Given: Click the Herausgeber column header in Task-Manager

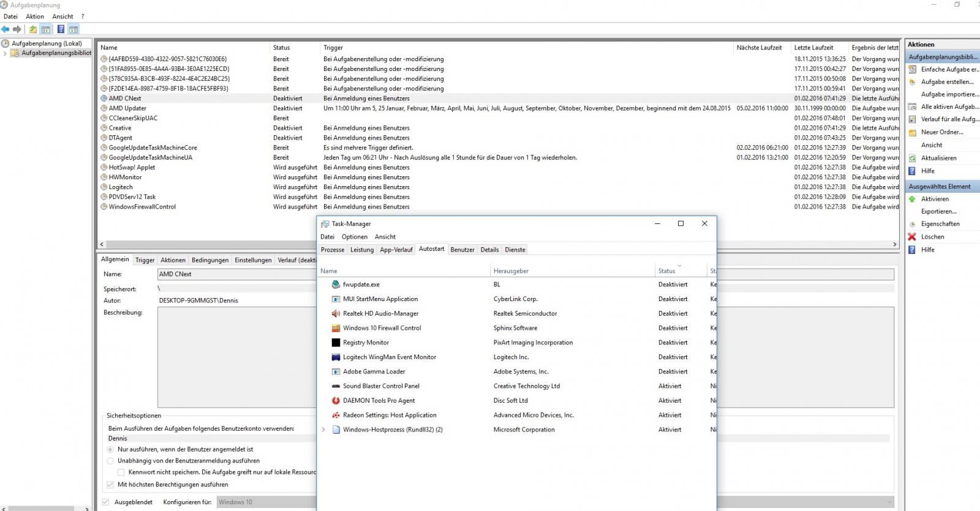Looking at the screenshot, I should pyautogui.click(x=573, y=271).
